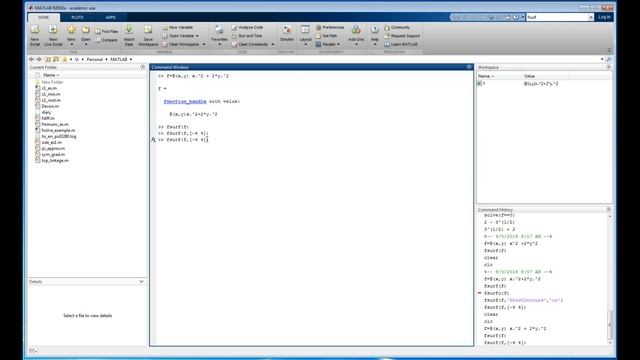Click the Request Support icon
The width and height of the screenshot is (640, 360).
[x=387, y=36]
